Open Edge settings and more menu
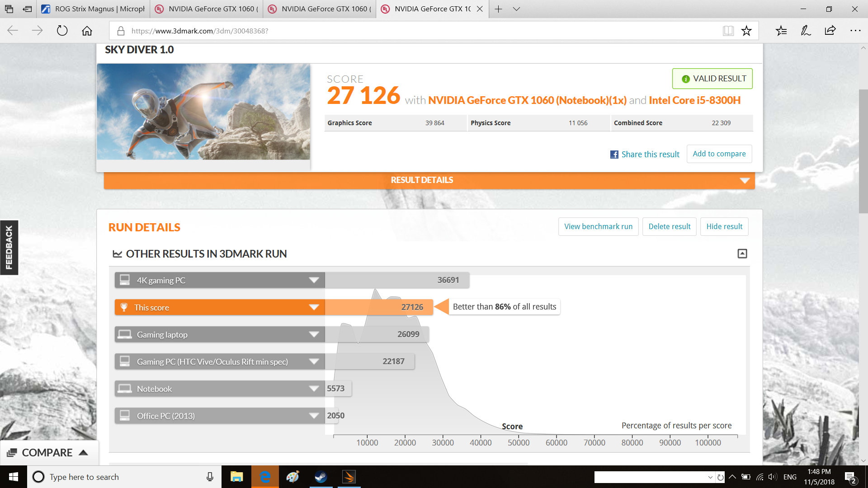The image size is (868, 488). click(x=855, y=31)
